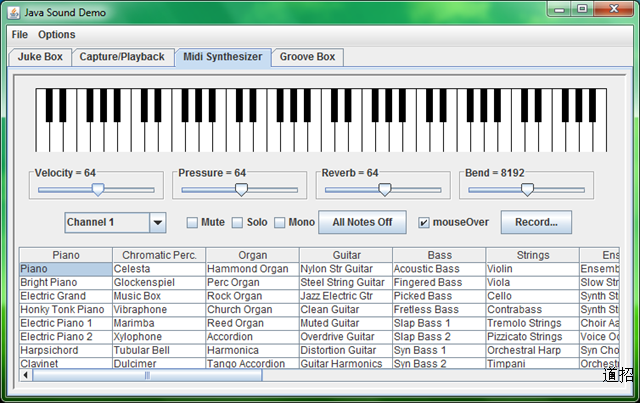Select Xylophone instrument
The image size is (640, 403).
[x=159, y=337]
